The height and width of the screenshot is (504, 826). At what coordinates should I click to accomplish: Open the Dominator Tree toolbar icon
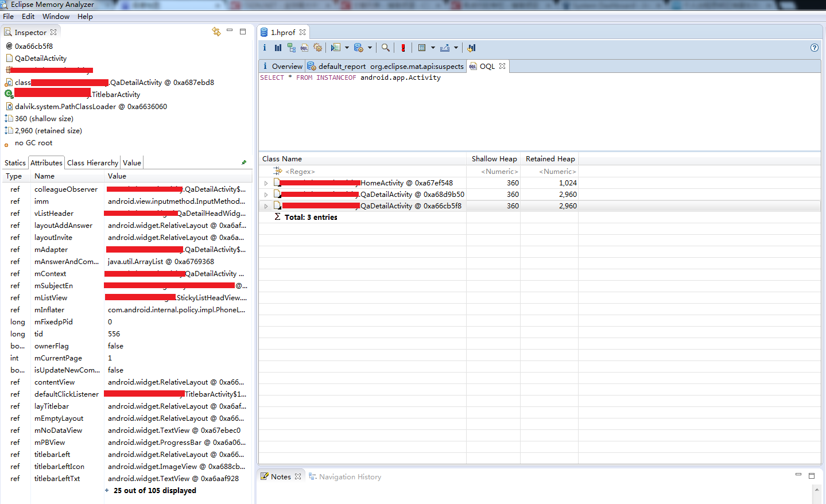[x=292, y=48]
